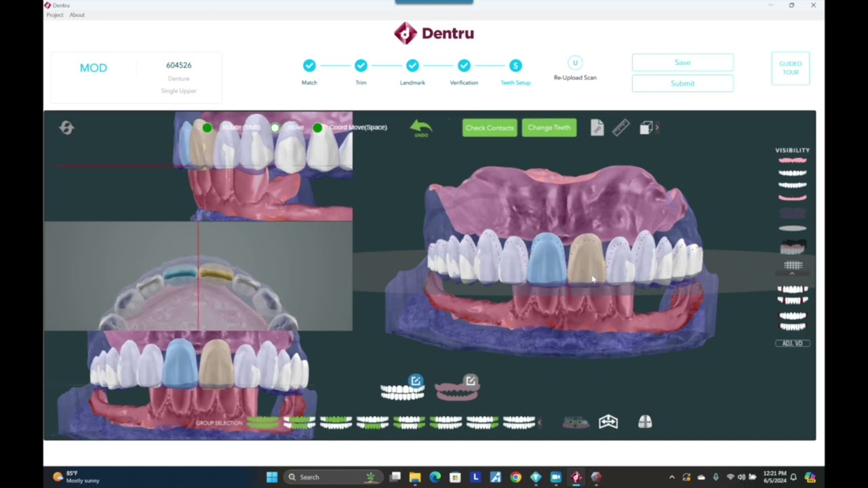Click the chevron after the group selection icons
868x488 pixels.
coord(540,423)
